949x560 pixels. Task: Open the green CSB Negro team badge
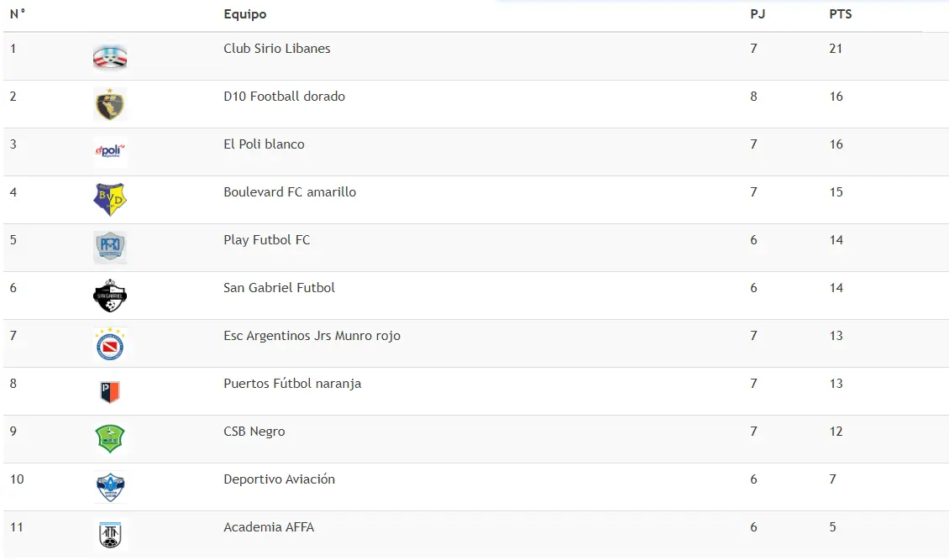110,439
